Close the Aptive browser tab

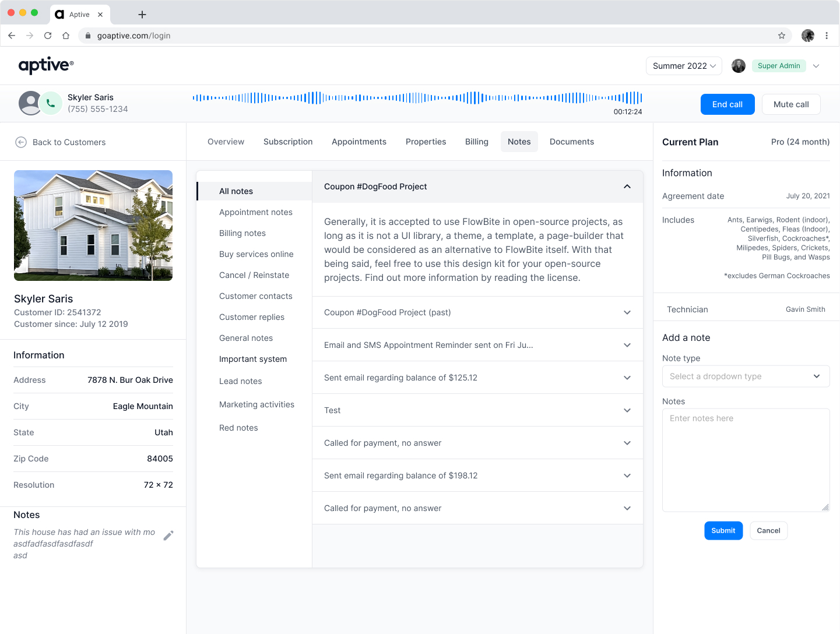click(x=100, y=15)
